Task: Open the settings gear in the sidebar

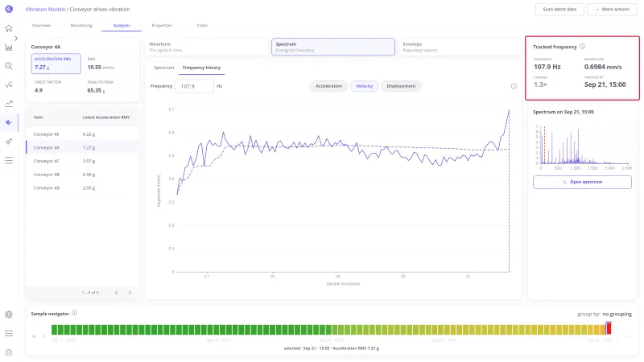Action: [x=9, y=315]
